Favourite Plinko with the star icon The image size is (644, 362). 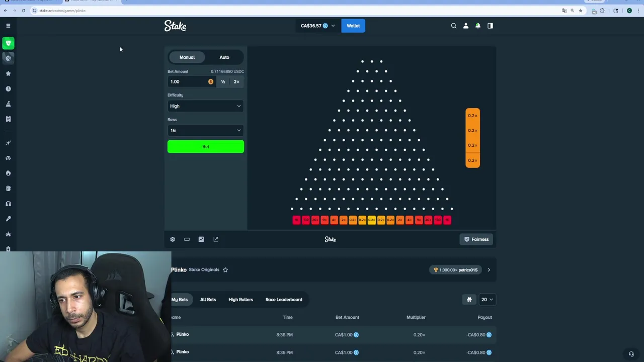click(225, 270)
